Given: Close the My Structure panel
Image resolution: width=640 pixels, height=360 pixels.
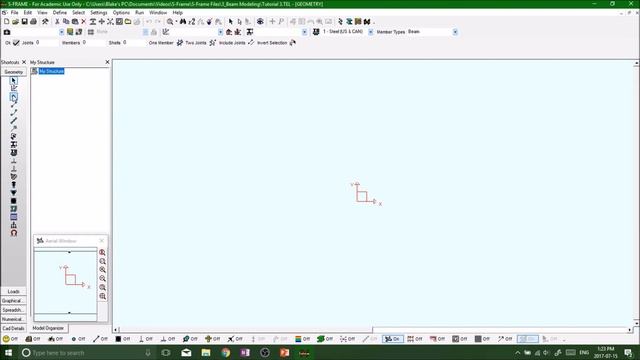Looking at the screenshot, I should click(107, 62).
